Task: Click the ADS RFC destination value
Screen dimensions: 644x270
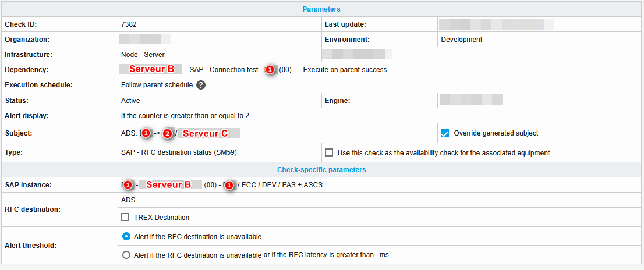Action: point(128,200)
